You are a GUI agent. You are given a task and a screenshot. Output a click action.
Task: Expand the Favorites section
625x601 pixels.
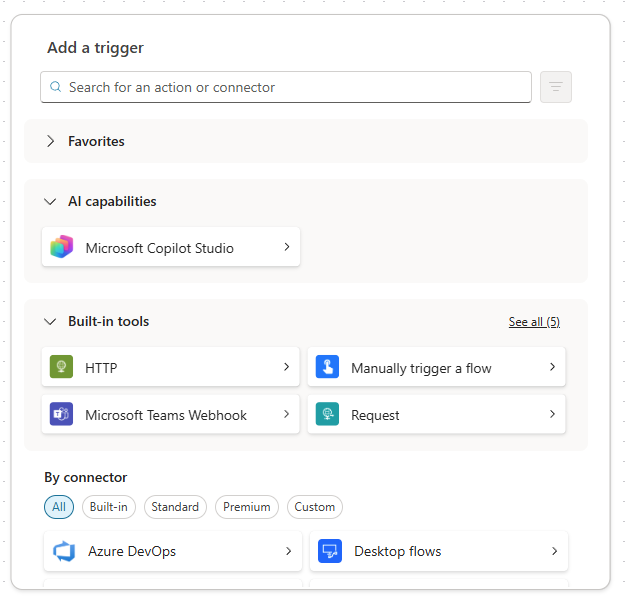click(50, 141)
